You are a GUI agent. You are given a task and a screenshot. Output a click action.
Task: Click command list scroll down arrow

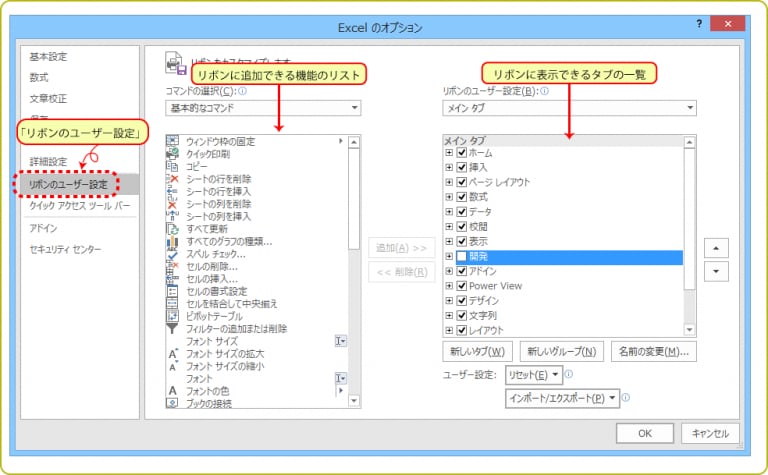pos(354,401)
